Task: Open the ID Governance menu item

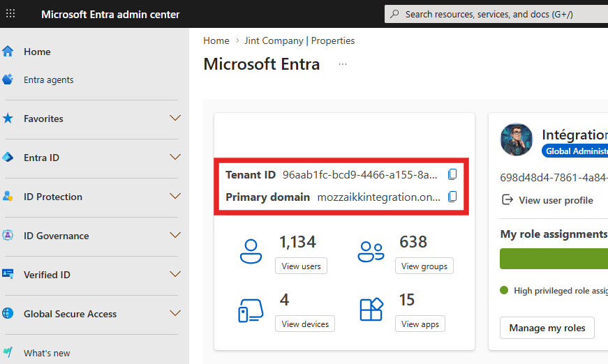Action: 57,236
